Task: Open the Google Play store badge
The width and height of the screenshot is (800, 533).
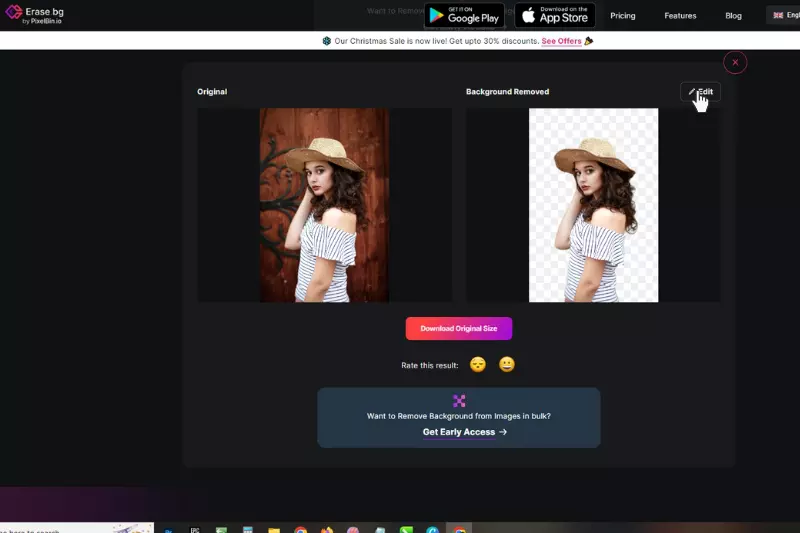Action: [x=464, y=15]
